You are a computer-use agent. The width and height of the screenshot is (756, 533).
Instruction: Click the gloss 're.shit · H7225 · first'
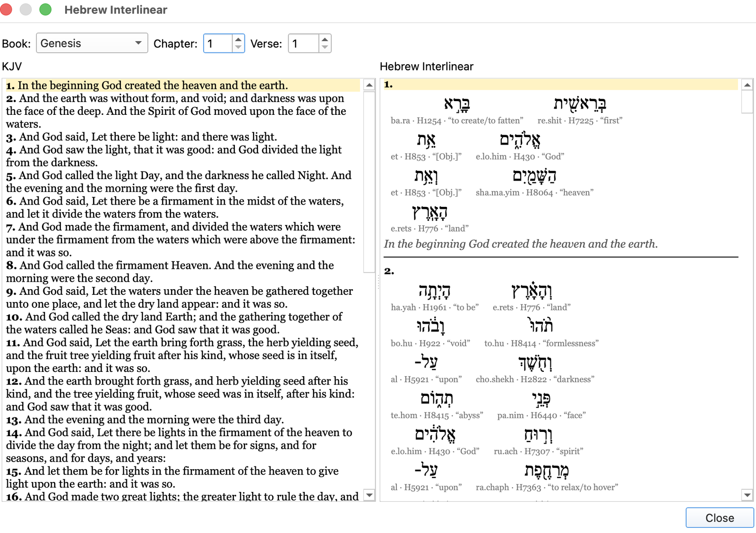pos(580,120)
